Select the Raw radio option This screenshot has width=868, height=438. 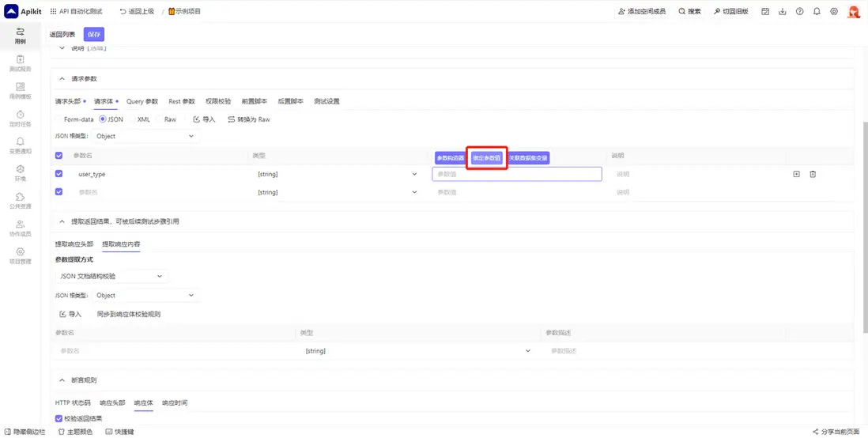click(x=166, y=119)
